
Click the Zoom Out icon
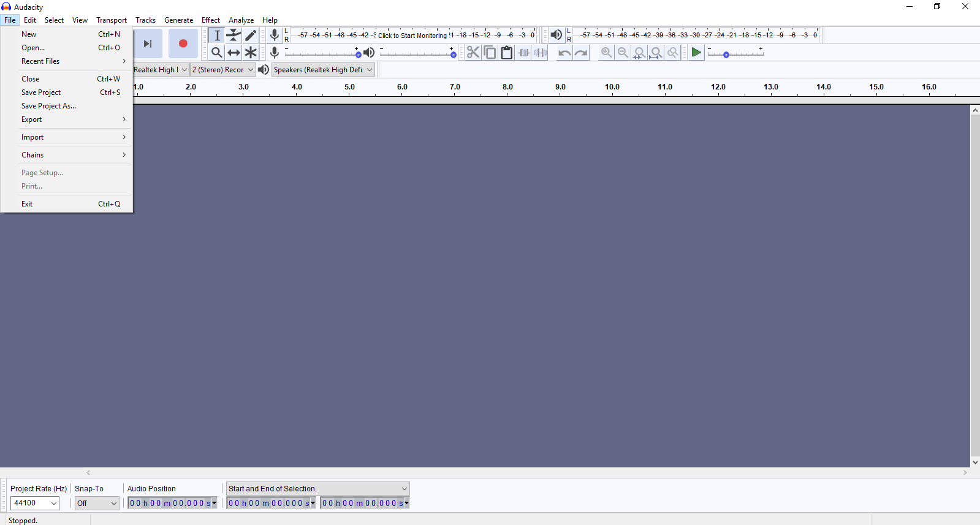[x=623, y=53]
